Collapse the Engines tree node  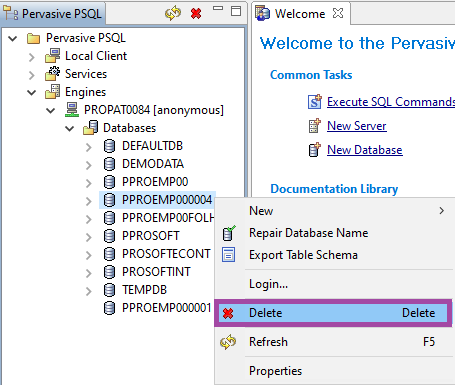click(x=32, y=92)
